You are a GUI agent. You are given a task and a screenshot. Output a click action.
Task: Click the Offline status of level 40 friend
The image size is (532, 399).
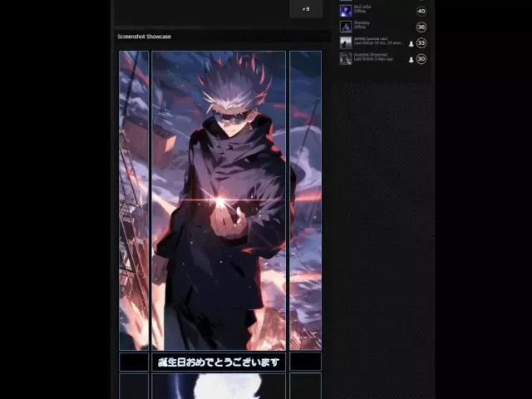coord(360,11)
